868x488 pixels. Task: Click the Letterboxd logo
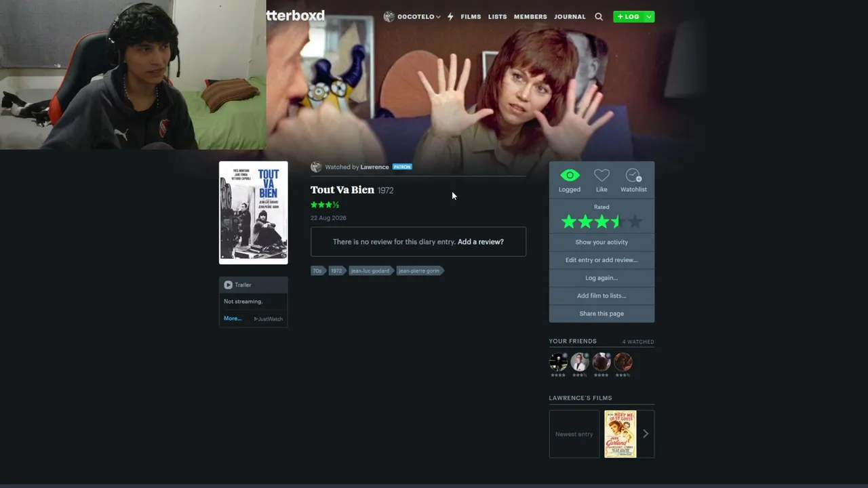coord(296,16)
